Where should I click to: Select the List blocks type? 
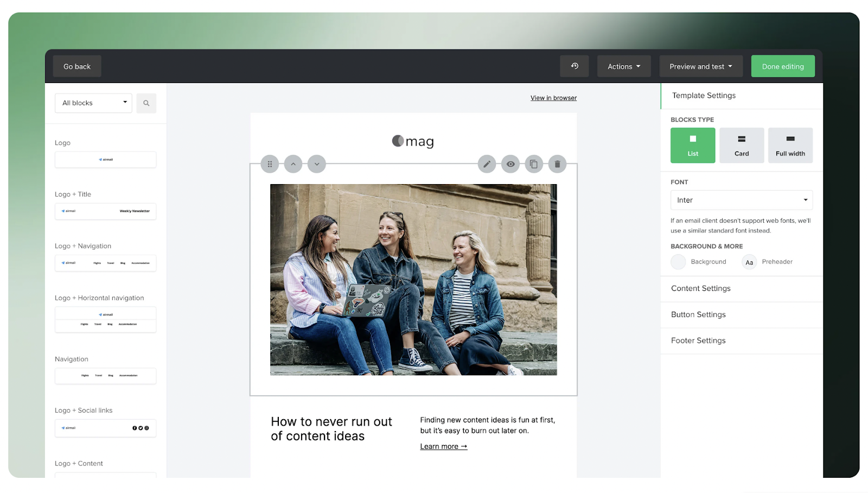point(693,146)
